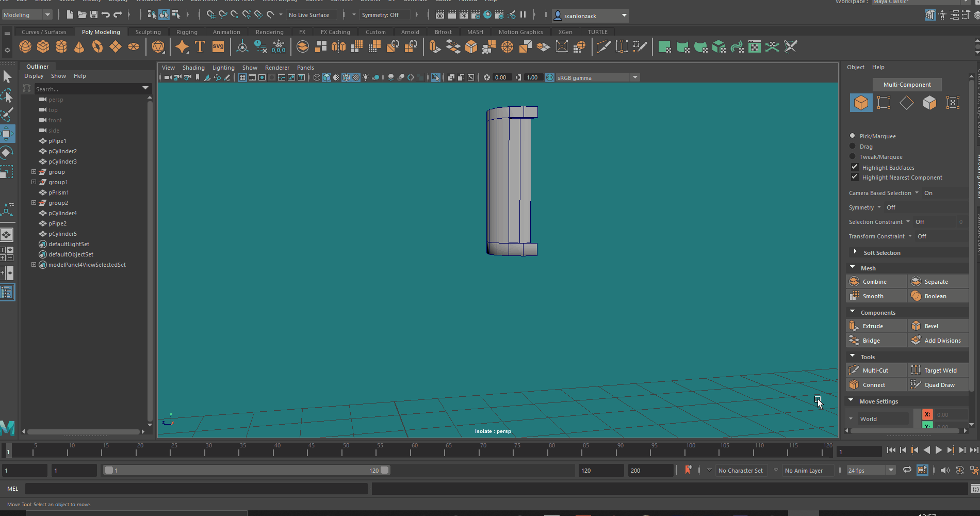Open Camera Based Selection dropdown
Screen dimensions: 980x516
[x=917, y=193]
